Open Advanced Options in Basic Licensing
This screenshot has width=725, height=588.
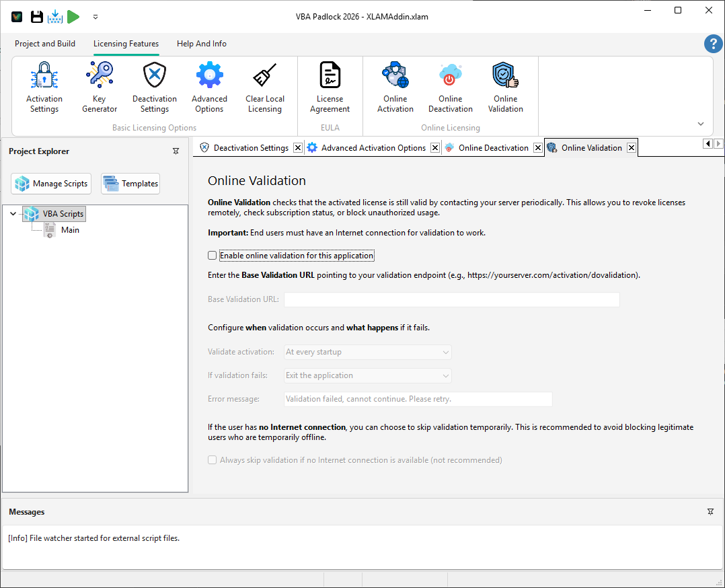coord(209,86)
